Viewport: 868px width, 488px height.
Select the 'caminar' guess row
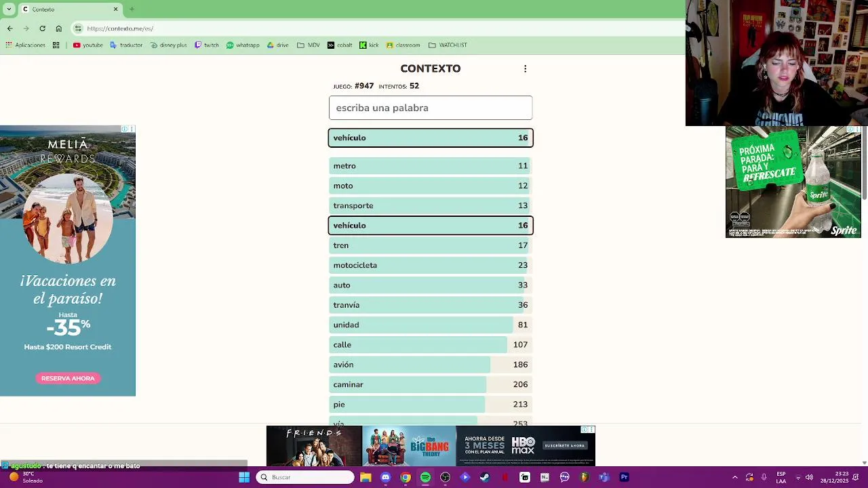pyautogui.click(x=431, y=384)
